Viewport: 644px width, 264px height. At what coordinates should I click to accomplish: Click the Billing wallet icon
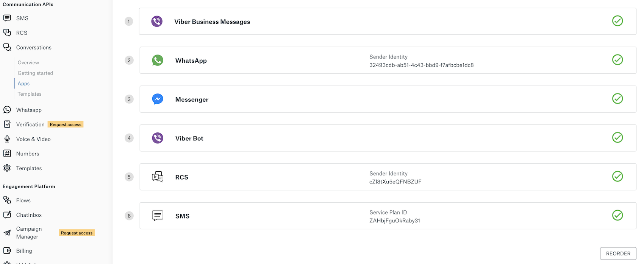pyautogui.click(x=7, y=251)
